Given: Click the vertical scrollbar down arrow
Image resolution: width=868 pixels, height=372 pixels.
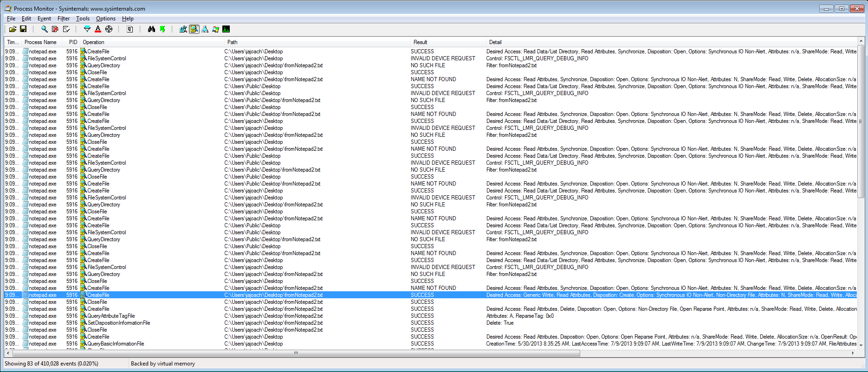Looking at the screenshot, I should click(861, 346).
